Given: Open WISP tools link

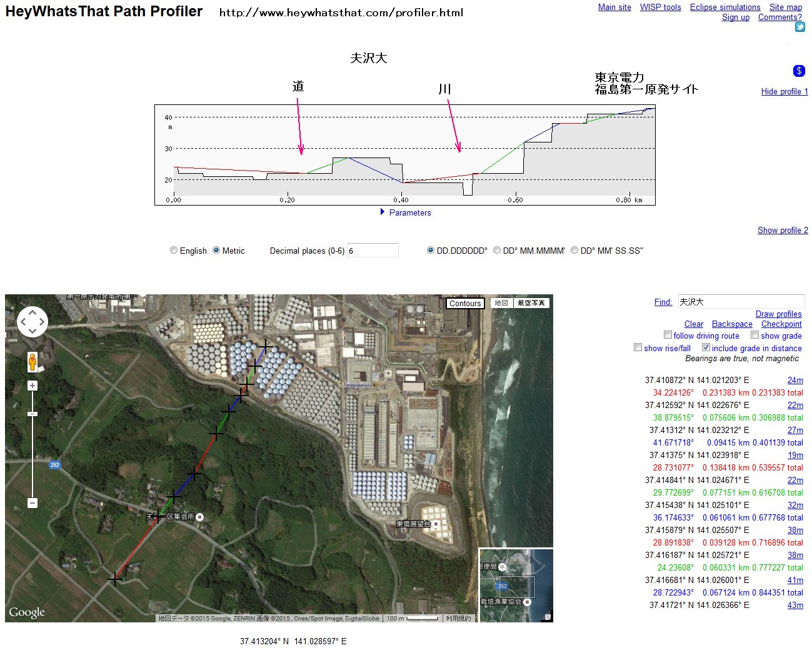Looking at the screenshot, I should (660, 7).
